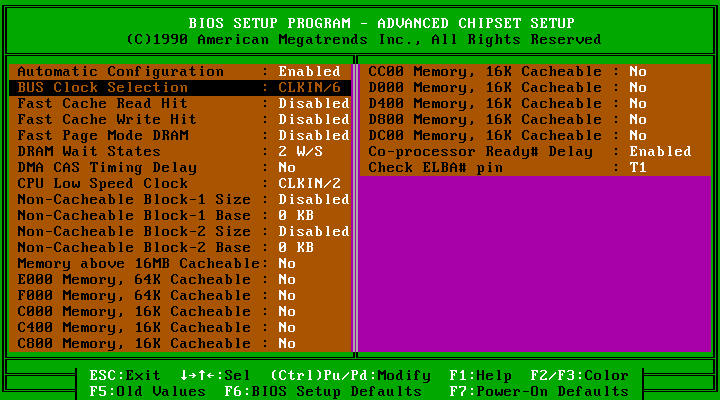This screenshot has width=720, height=400.
Task: Select DRAM Wait States 2 W/S value
Action: pyautogui.click(x=301, y=152)
